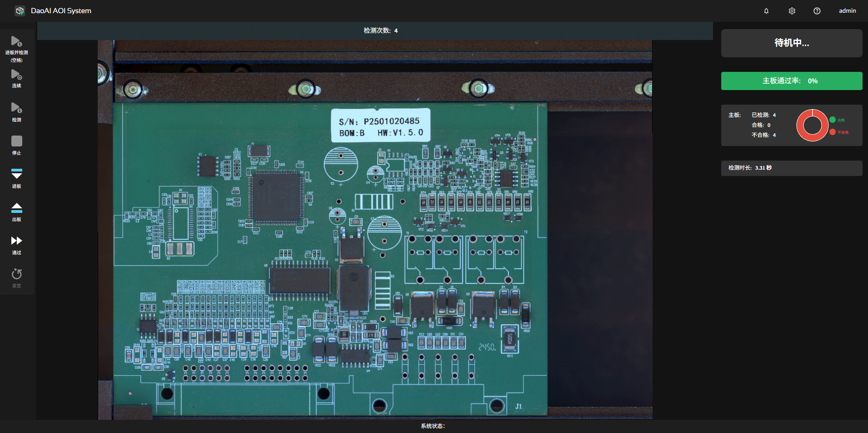Click the 待机中 status panel

point(791,43)
